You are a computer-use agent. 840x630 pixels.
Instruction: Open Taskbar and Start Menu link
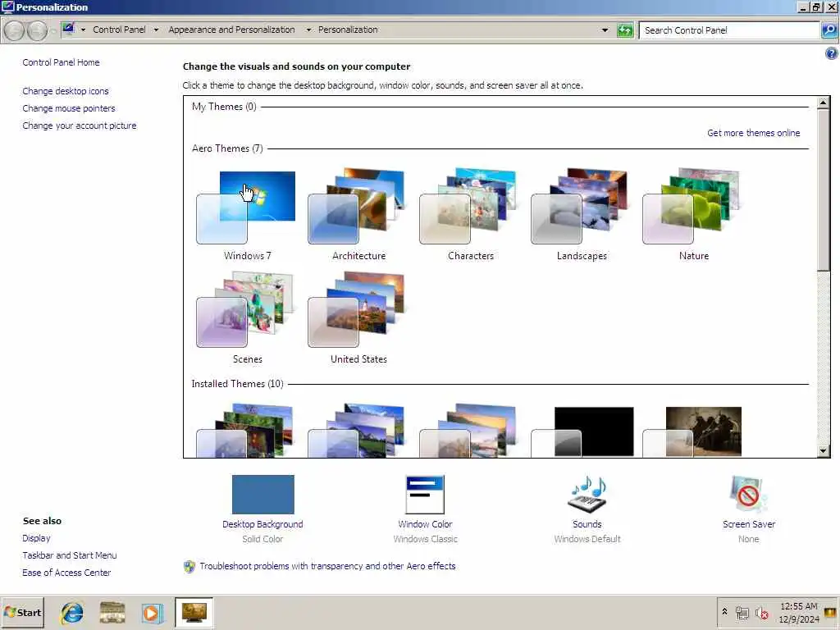tap(70, 555)
